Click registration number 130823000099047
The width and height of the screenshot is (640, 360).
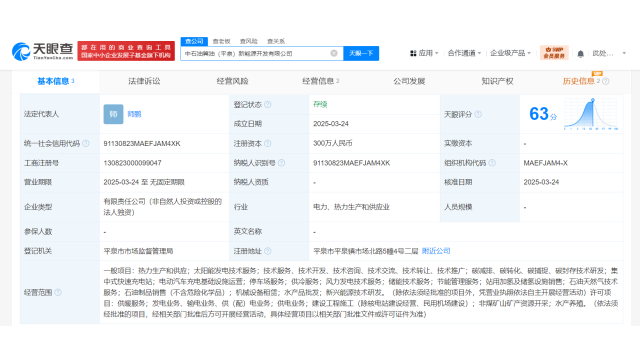(132, 163)
